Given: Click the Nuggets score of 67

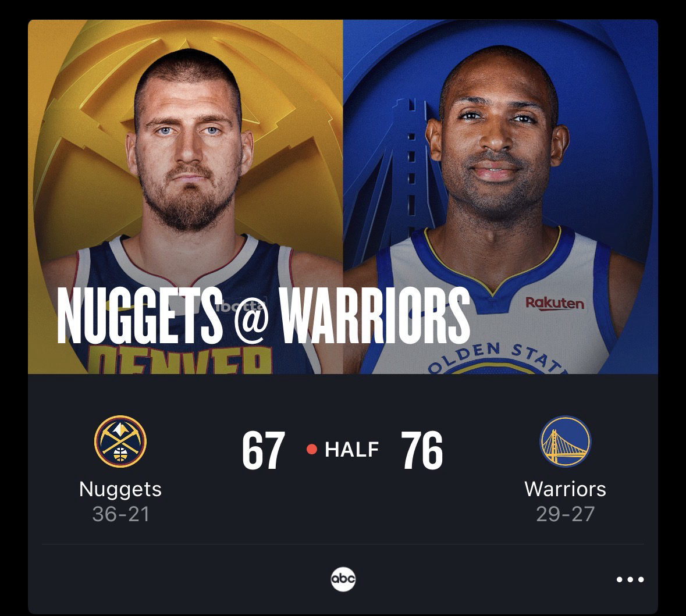Looking at the screenshot, I should pyautogui.click(x=264, y=450).
